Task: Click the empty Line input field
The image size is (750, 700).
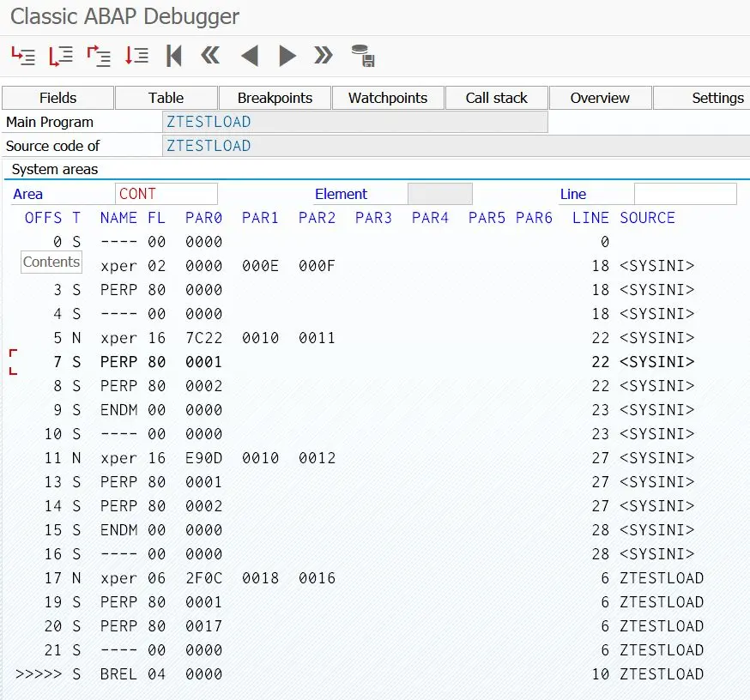Action: pyautogui.click(x=686, y=194)
